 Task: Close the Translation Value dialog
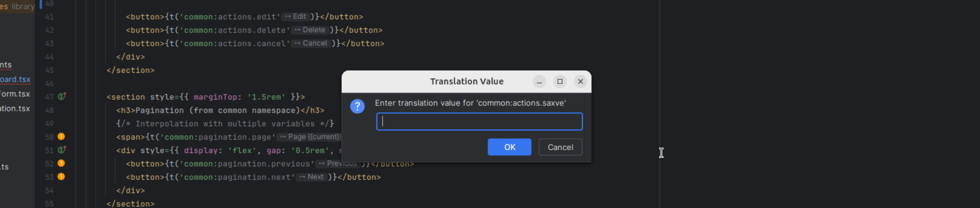tap(580, 82)
